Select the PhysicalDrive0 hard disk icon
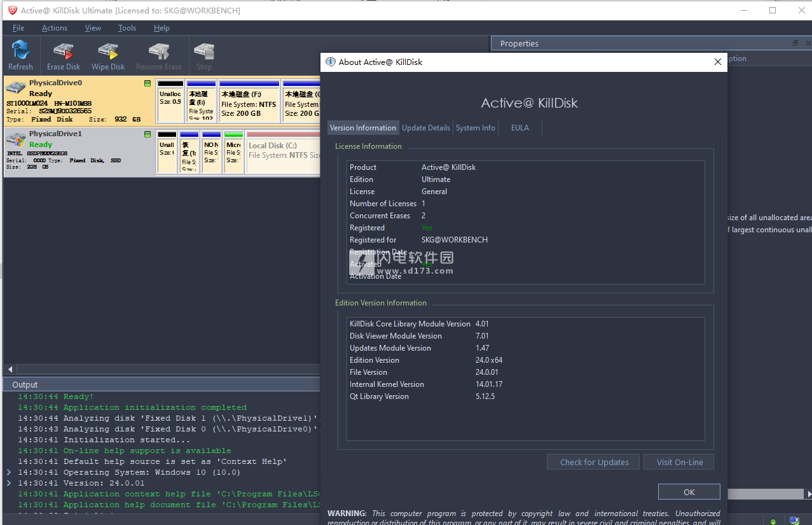The image size is (812, 525). coord(16,88)
